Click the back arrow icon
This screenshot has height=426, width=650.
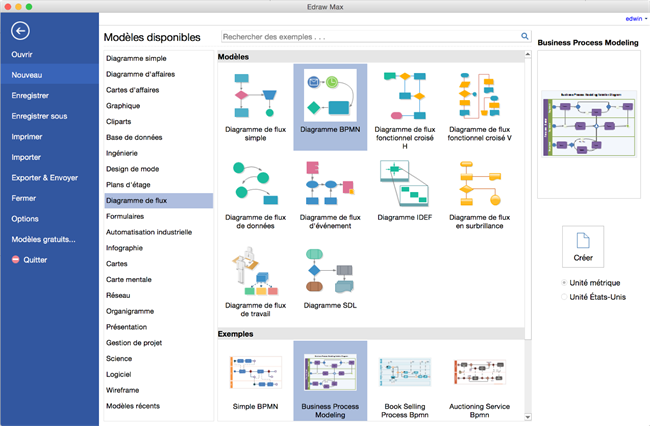pos(20,31)
